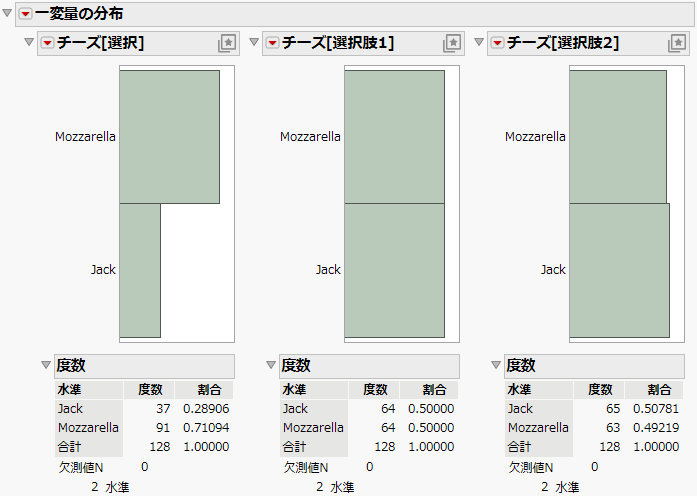Screen dimensions: 697x496
Task: Collapse the チーズ[選択] section
Action: [x=29, y=42]
